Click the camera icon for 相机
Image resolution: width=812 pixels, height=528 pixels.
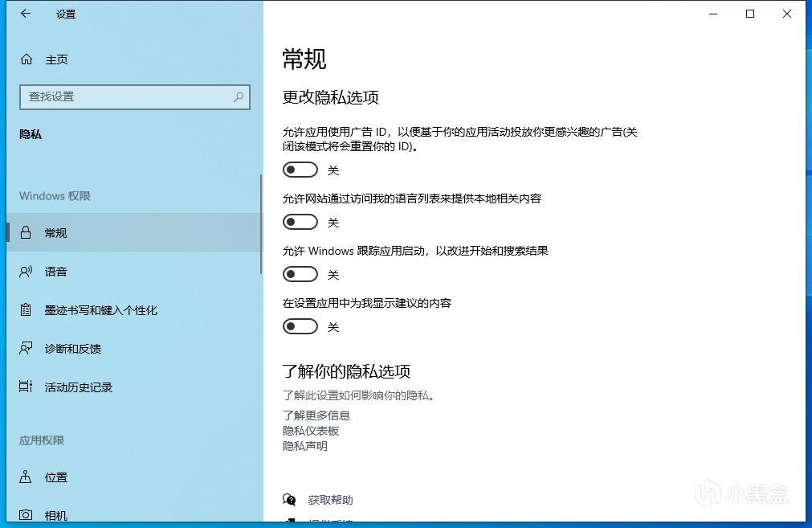26,515
